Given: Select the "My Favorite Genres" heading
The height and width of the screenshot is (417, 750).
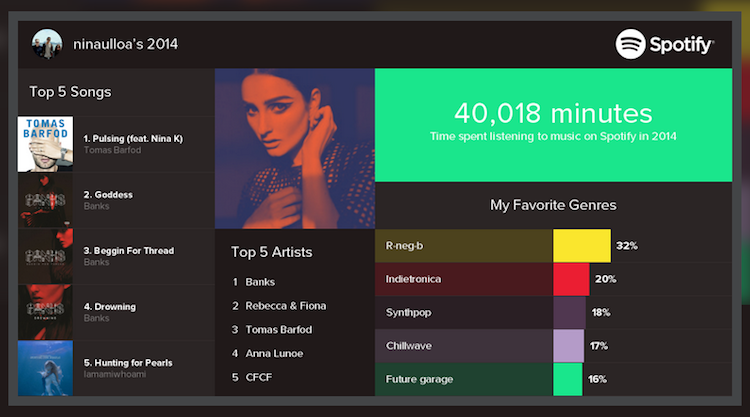Looking at the screenshot, I should pyautogui.click(x=553, y=205).
